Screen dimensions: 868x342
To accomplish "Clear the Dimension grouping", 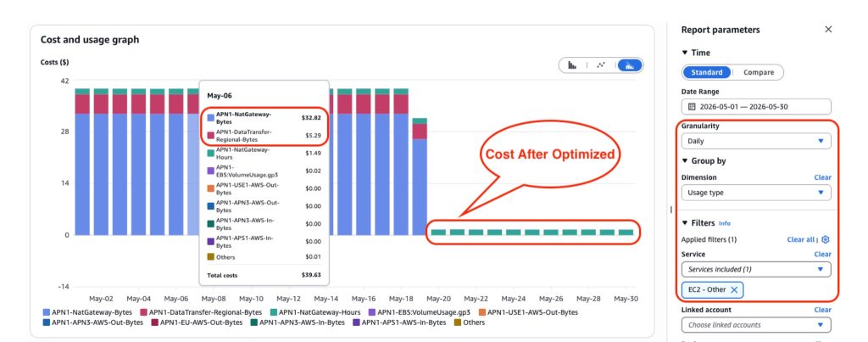I will coord(822,177).
